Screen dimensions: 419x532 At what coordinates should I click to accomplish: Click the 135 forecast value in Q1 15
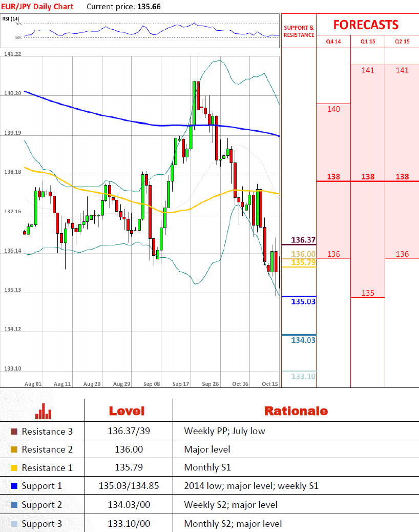(368, 293)
